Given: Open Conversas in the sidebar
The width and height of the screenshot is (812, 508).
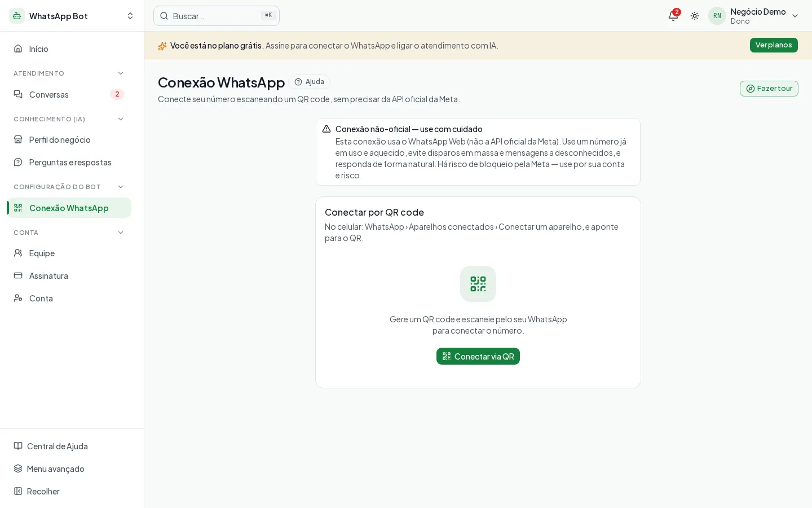Looking at the screenshot, I should pos(69,94).
